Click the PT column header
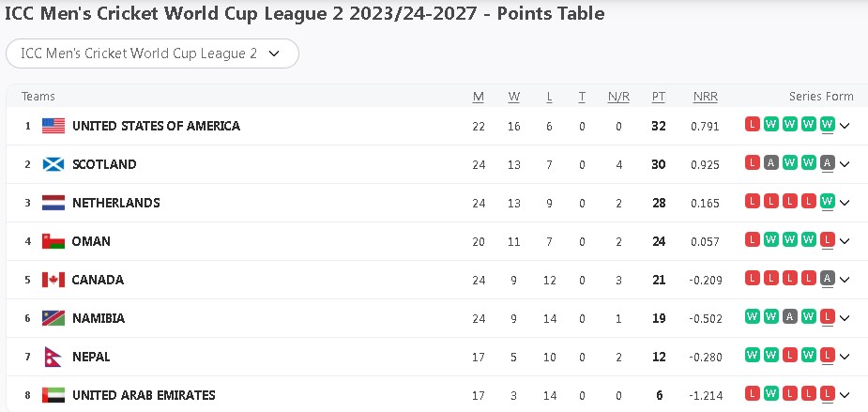The image size is (868, 412). click(x=659, y=97)
